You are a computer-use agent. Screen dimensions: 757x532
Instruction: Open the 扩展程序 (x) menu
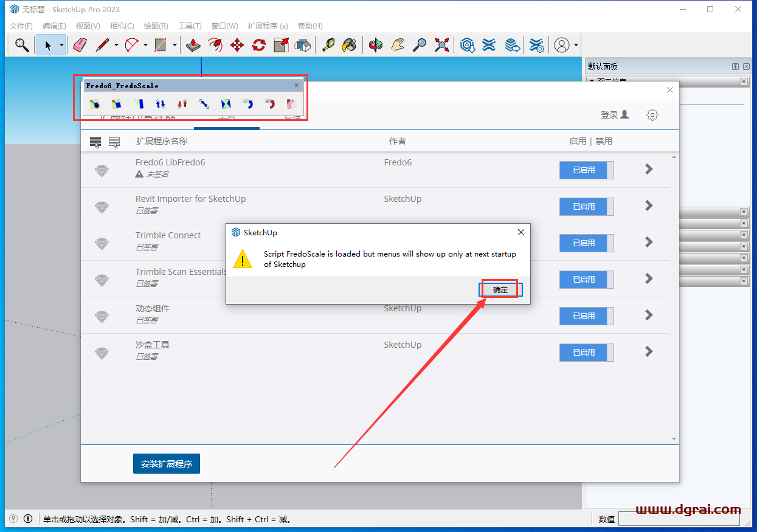[268, 26]
